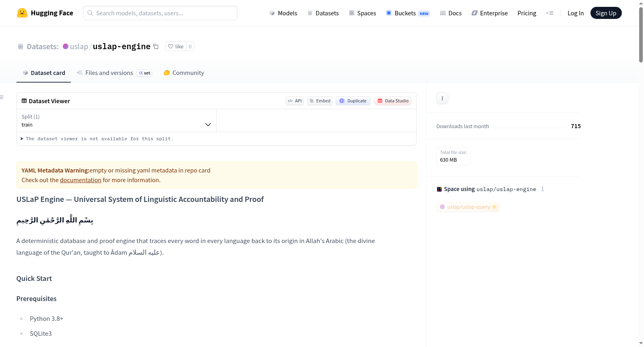Duplicate this dataset

point(353,101)
